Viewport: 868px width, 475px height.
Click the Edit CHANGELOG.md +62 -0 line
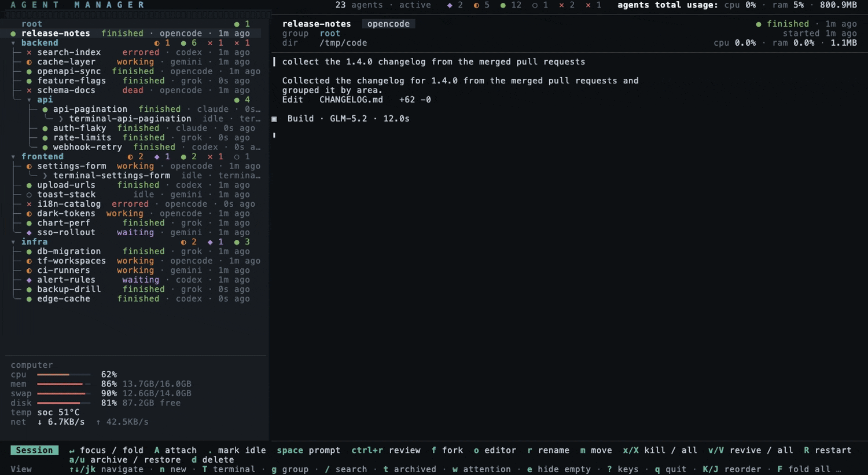pos(356,100)
